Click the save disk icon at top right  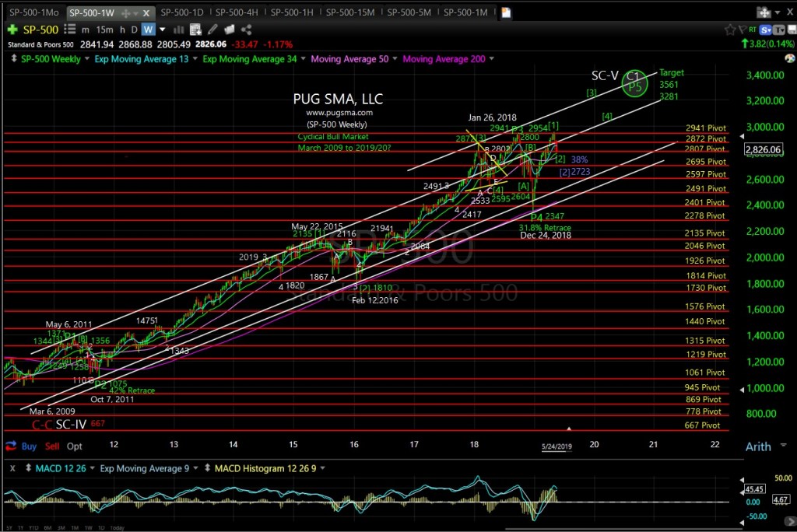(792, 30)
